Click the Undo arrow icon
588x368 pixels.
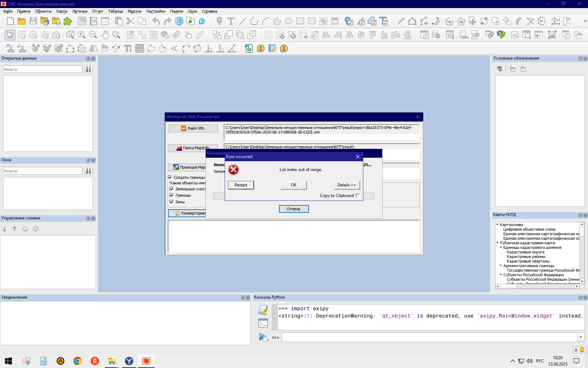(x=156, y=21)
